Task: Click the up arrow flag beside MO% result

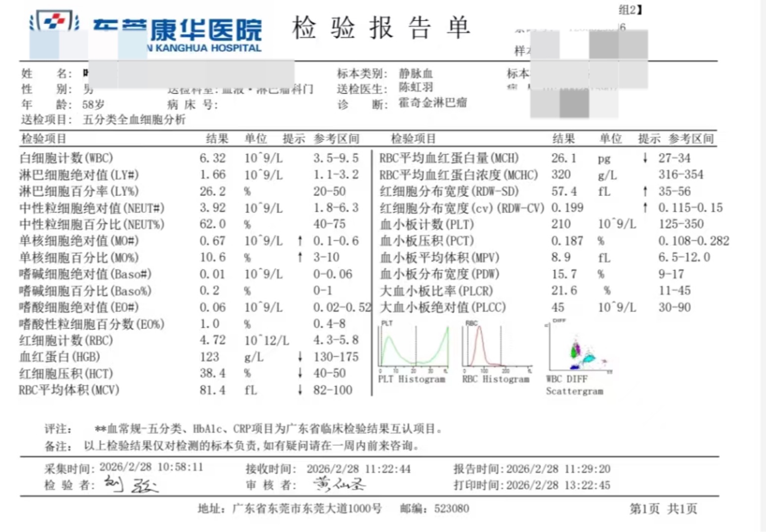Action: [300, 257]
